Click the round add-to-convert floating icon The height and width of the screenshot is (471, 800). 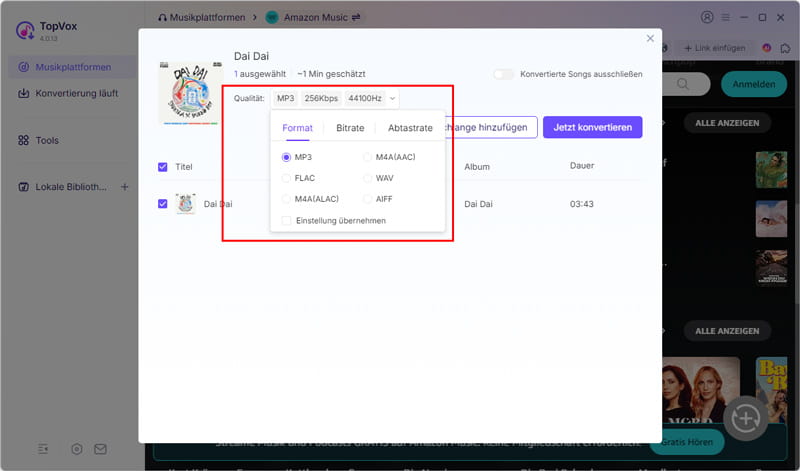[746, 418]
